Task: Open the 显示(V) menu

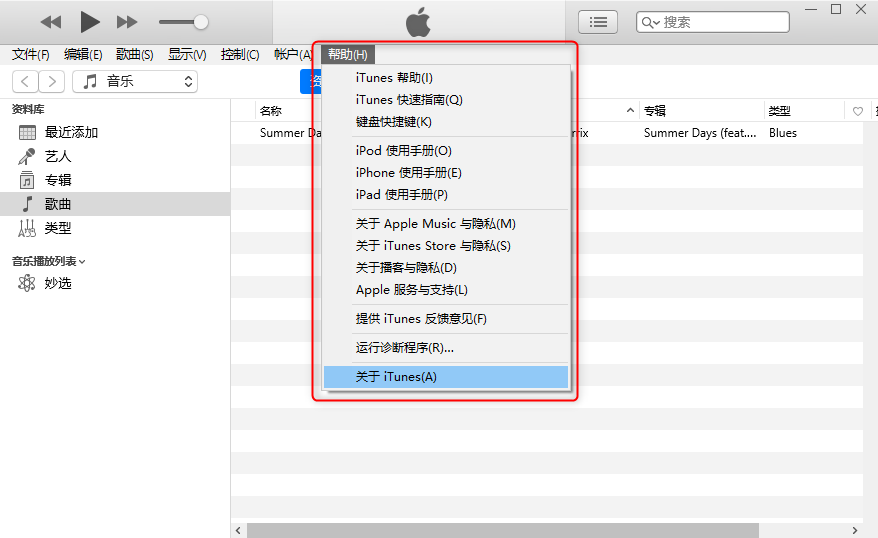Action: [187, 54]
